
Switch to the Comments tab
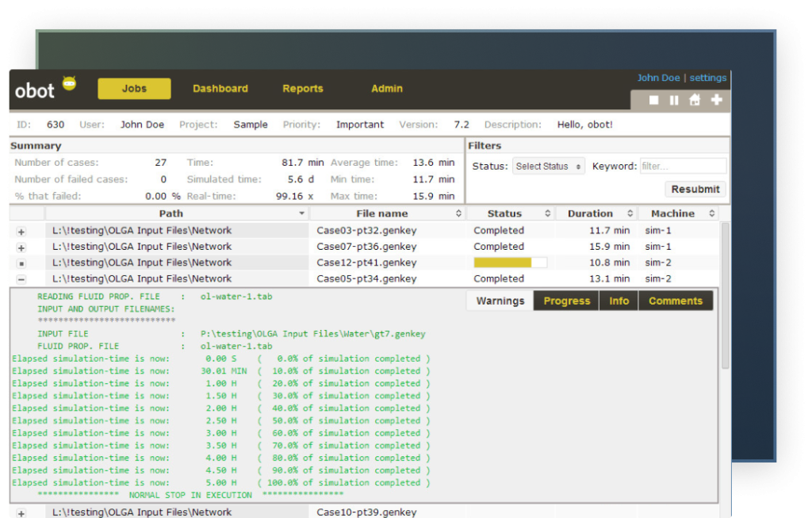(675, 301)
